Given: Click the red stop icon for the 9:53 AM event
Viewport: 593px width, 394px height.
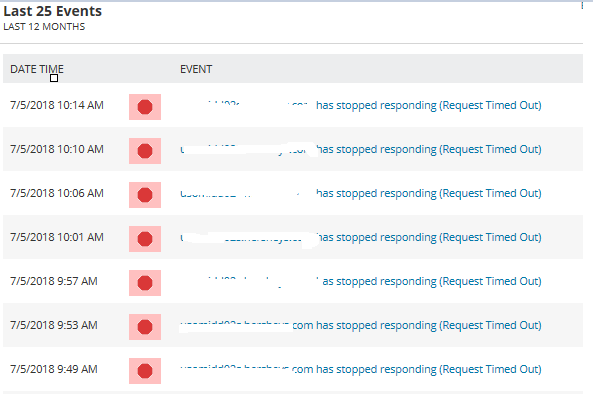Looking at the screenshot, I should 145,327.
